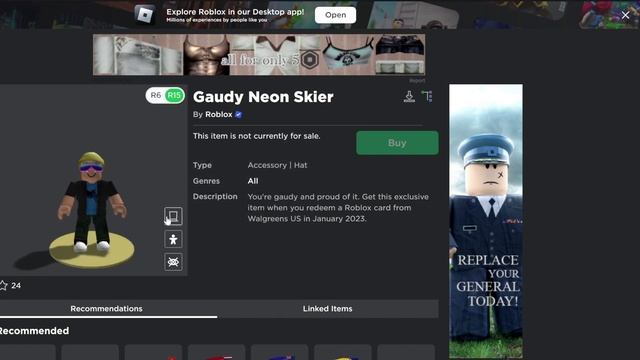
Task: Switch avatar preview to R6
Action: (x=156, y=96)
